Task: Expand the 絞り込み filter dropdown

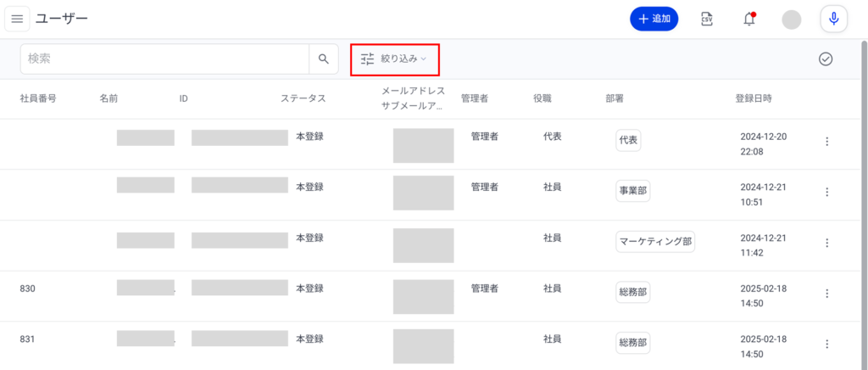Action: click(395, 59)
